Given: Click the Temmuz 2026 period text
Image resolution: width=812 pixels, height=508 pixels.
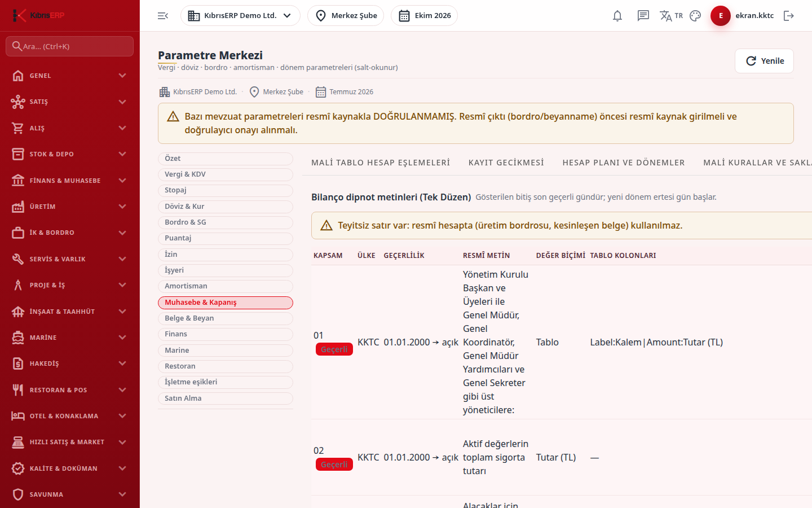Looking at the screenshot, I should tap(351, 92).
